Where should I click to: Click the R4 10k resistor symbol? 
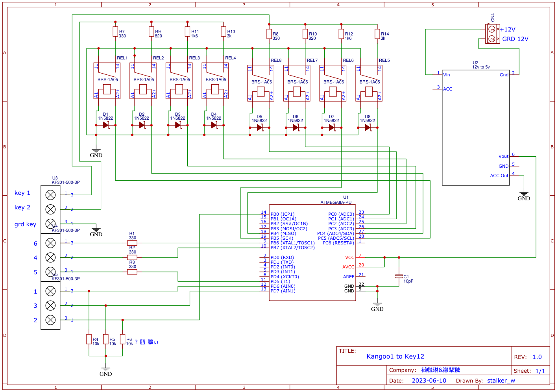pyautogui.click(x=89, y=339)
